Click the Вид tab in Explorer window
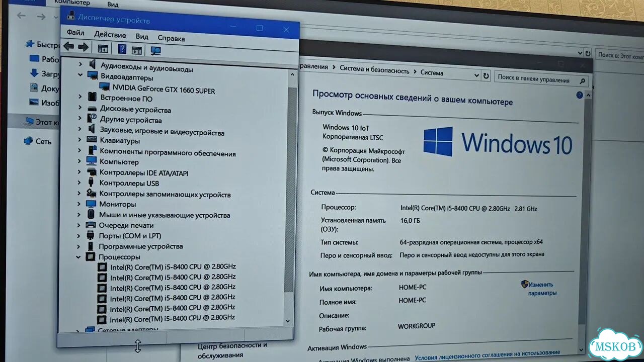 click(x=113, y=4)
